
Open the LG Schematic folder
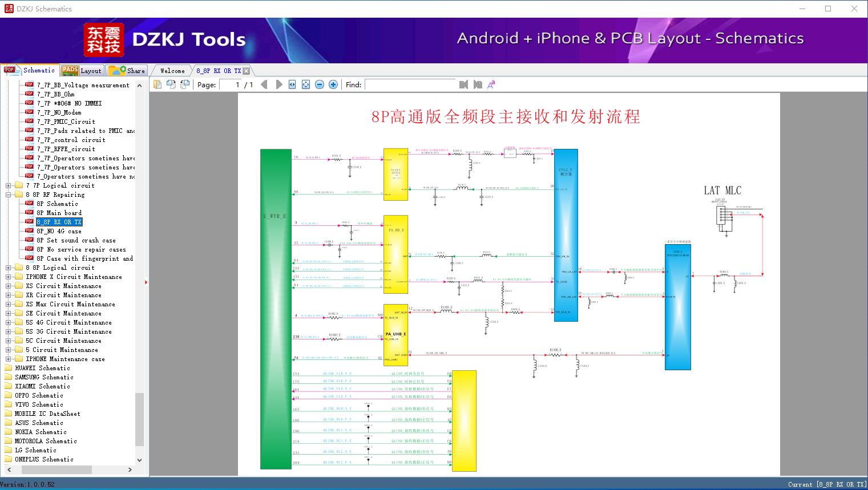35,450
